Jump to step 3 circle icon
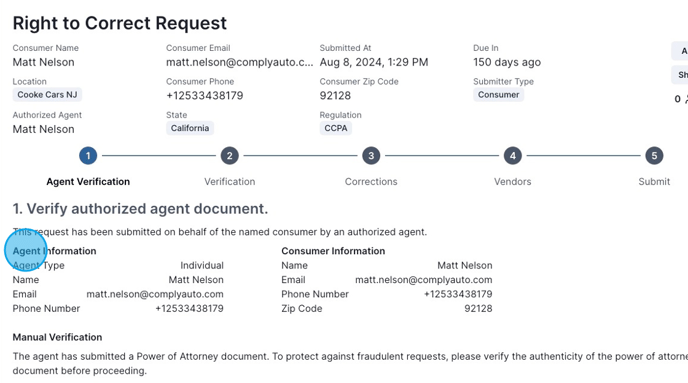The image size is (688, 383). 371,156
